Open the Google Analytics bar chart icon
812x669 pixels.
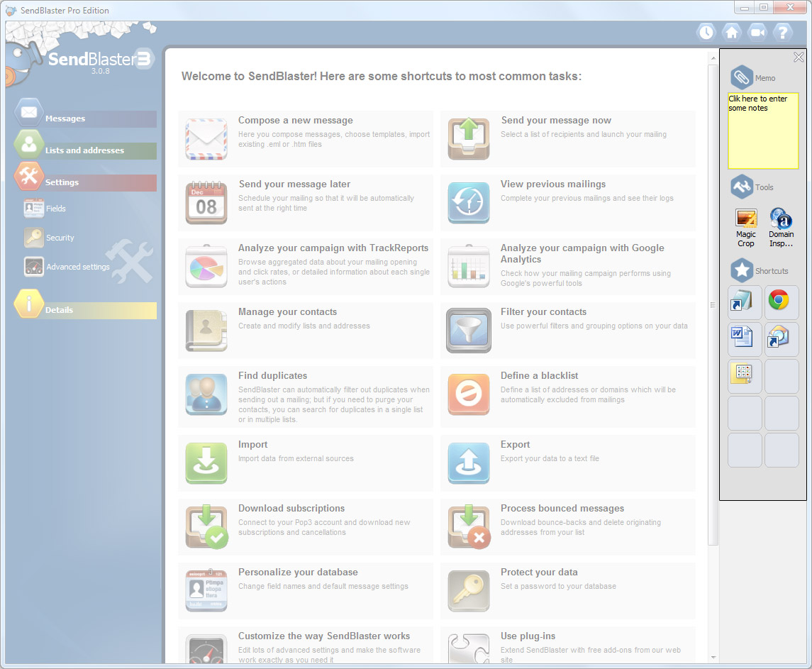pyautogui.click(x=469, y=266)
